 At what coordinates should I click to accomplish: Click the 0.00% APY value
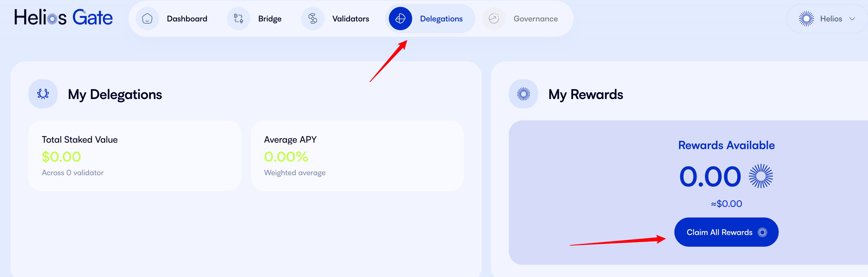click(x=286, y=157)
